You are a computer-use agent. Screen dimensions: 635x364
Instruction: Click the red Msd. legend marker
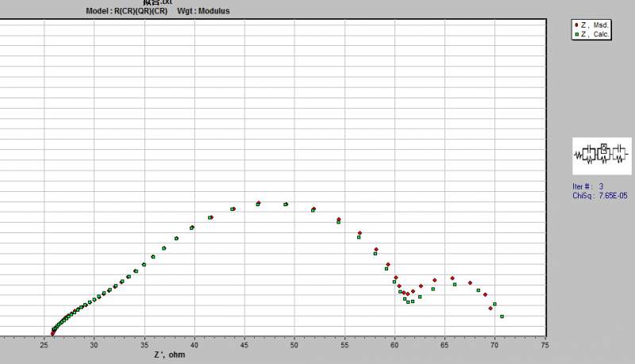(x=576, y=25)
